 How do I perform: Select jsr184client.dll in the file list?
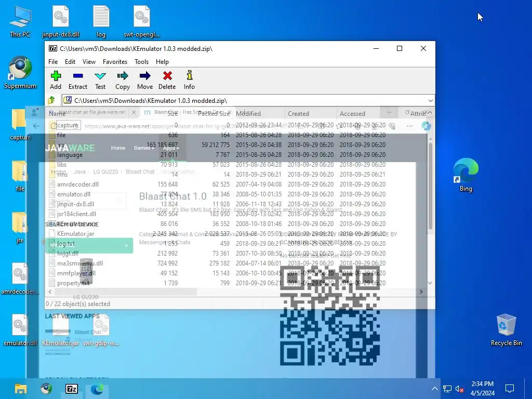click(x=76, y=214)
